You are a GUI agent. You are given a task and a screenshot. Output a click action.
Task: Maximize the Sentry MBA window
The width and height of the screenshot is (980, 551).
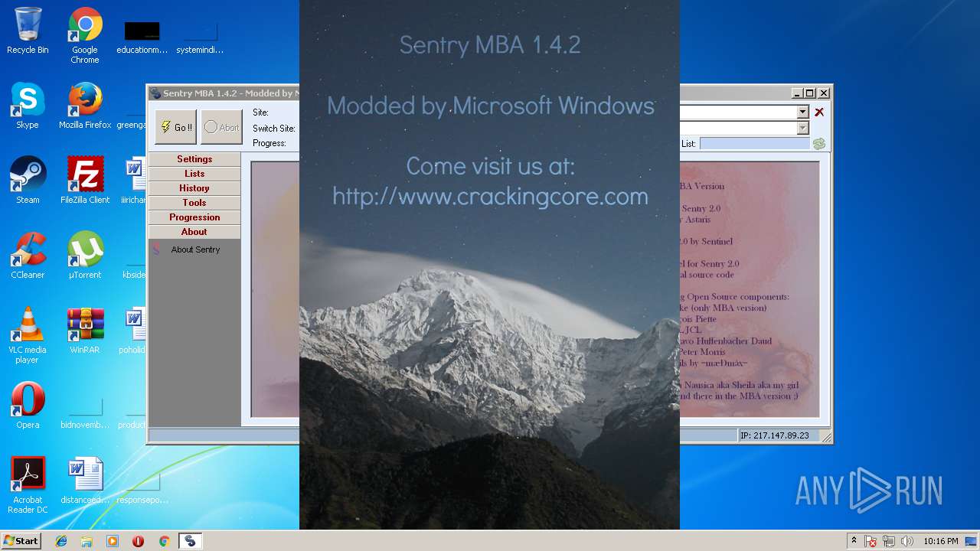[810, 93]
